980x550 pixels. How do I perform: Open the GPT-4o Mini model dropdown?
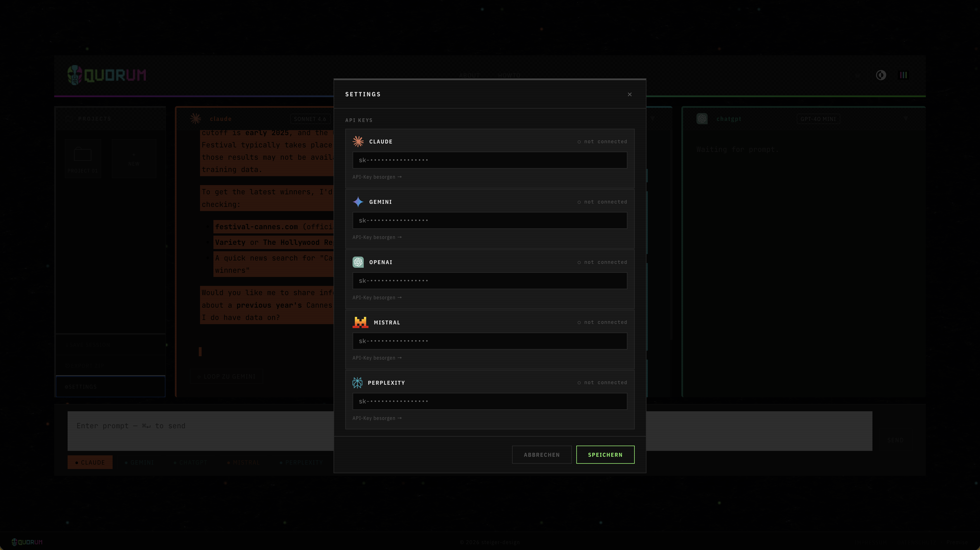[x=818, y=119]
